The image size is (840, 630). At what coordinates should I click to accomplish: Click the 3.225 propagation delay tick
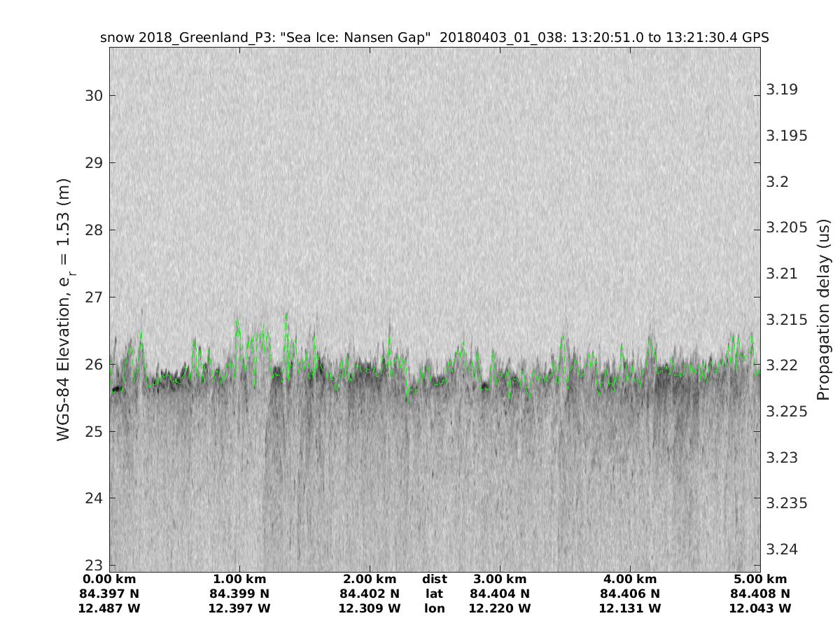787,411
